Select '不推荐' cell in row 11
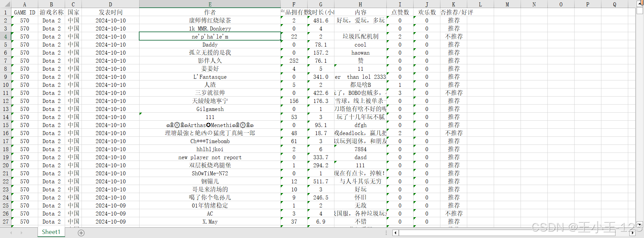Image resolution: width=644 pixels, height=238 pixels. pyautogui.click(x=453, y=93)
